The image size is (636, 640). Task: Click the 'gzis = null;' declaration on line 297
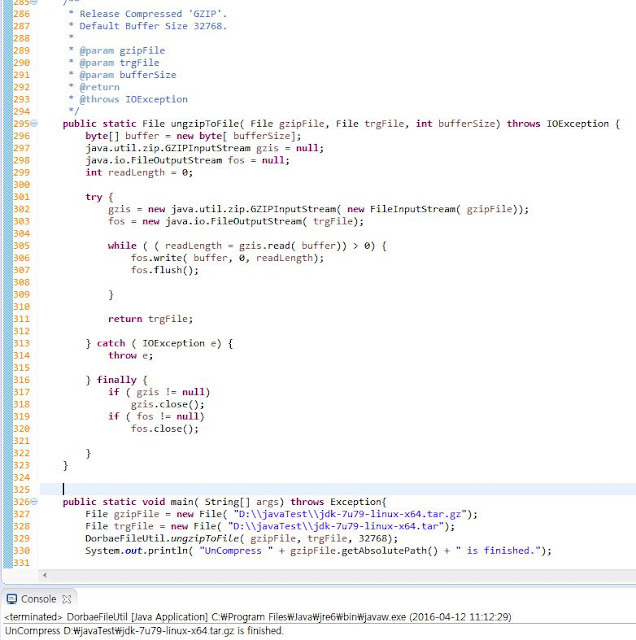tap(290, 148)
